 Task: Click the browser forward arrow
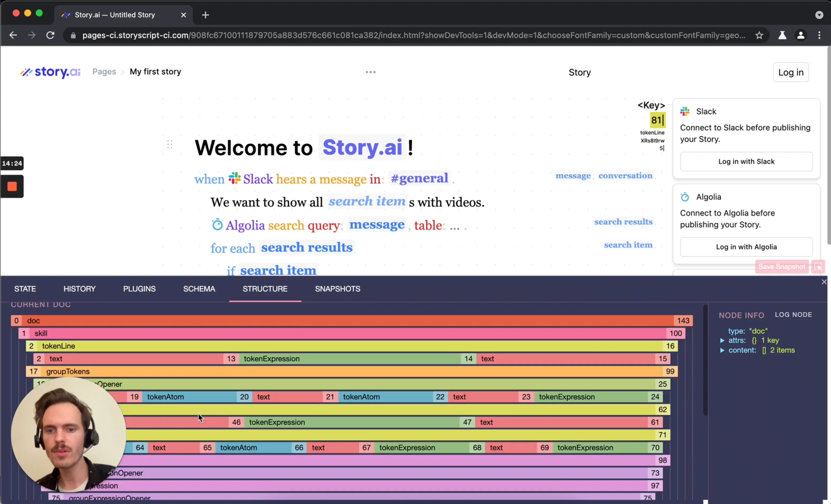pos(32,35)
